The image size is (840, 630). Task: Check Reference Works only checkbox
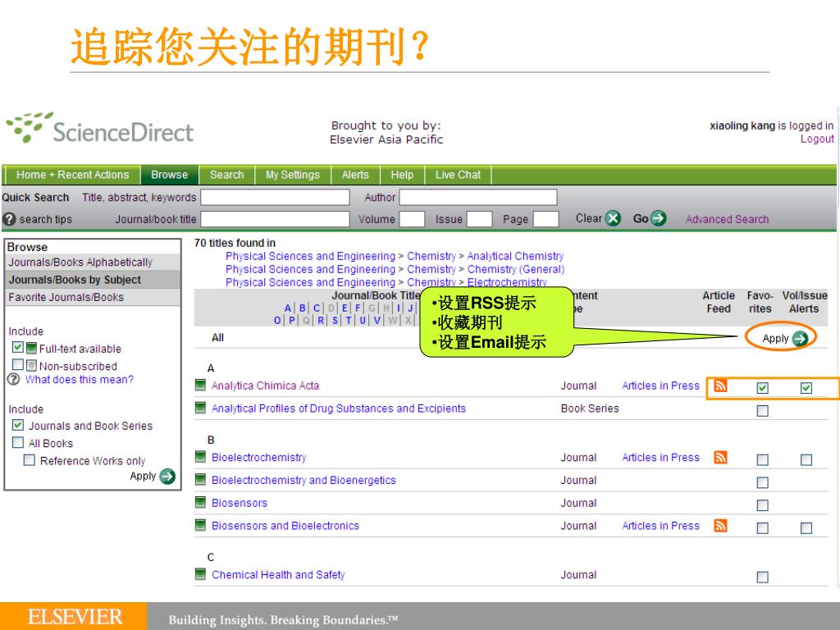tap(30, 460)
